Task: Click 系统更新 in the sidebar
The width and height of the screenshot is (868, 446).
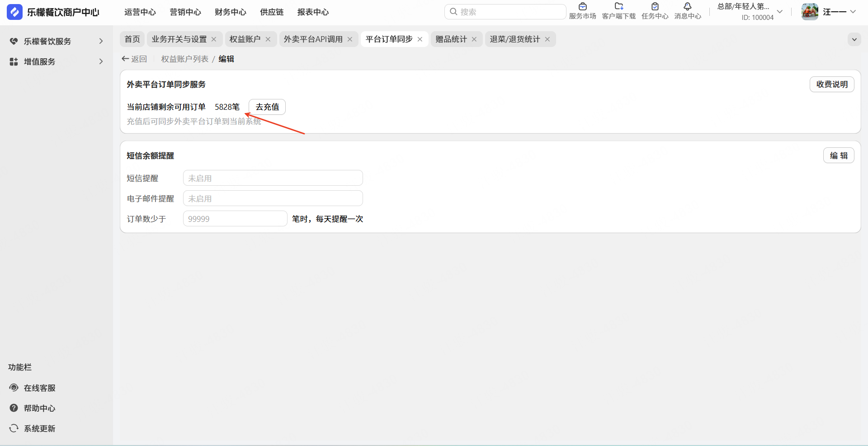Action: coord(40,428)
